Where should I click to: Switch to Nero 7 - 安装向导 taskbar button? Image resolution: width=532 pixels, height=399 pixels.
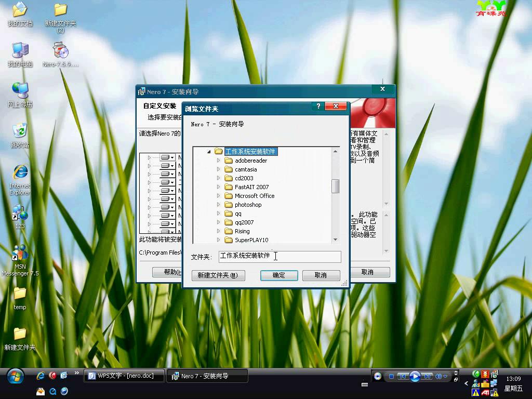click(207, 376)
